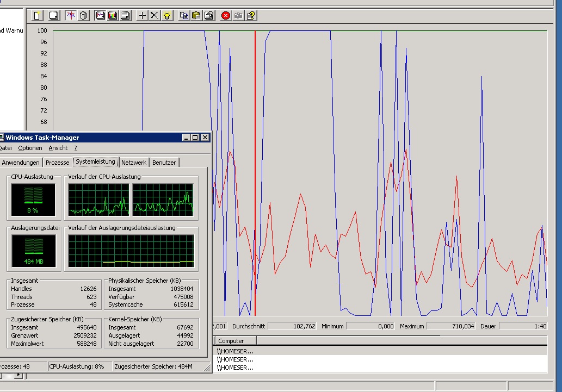Click the red Freeze Display button
The image size is (562, 392).
pyautogui.click(x=226, y=15)
